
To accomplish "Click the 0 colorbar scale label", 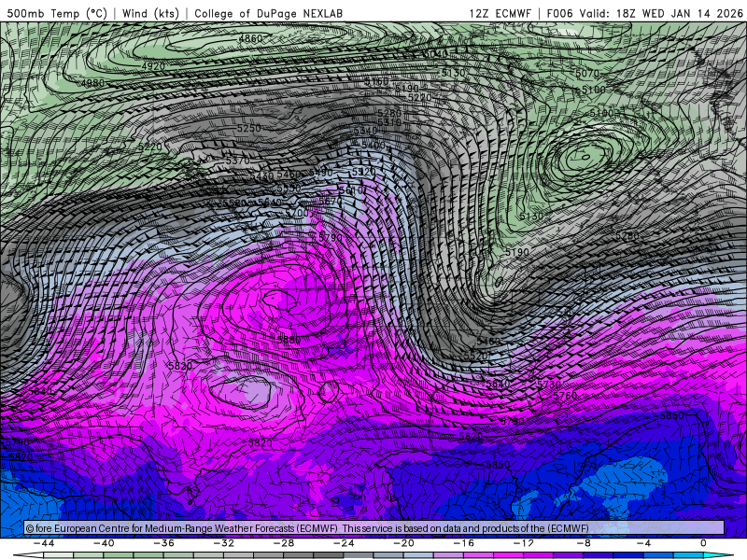I will [x=703, y=543].
